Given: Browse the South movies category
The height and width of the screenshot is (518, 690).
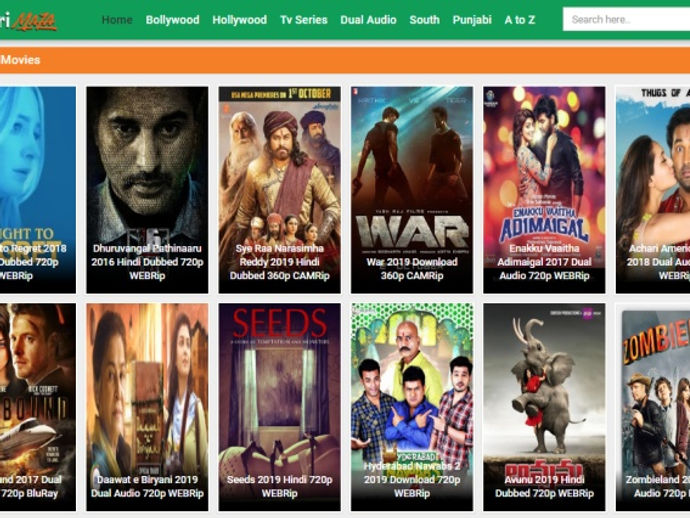Looking at the screenshot, I should (x=425, y=20).
